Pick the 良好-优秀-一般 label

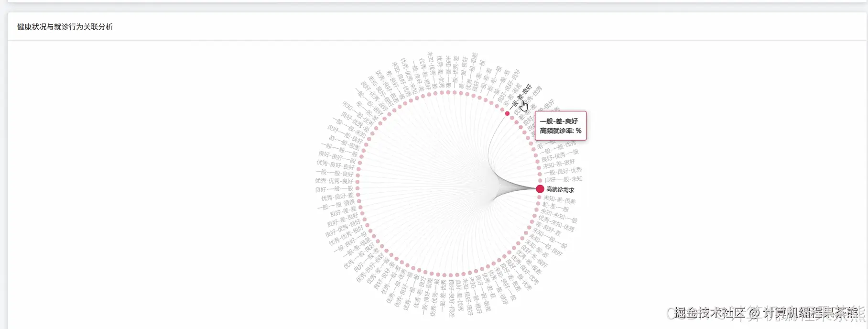coord(560,155)
